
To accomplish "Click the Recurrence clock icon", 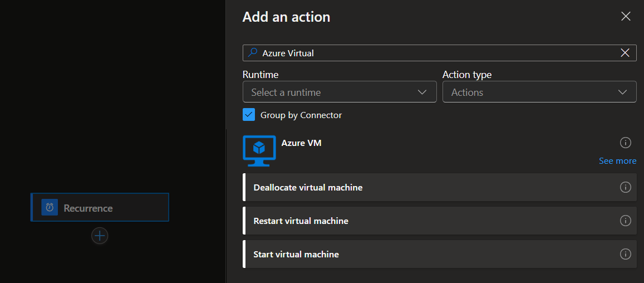I will tap(50, 207).
